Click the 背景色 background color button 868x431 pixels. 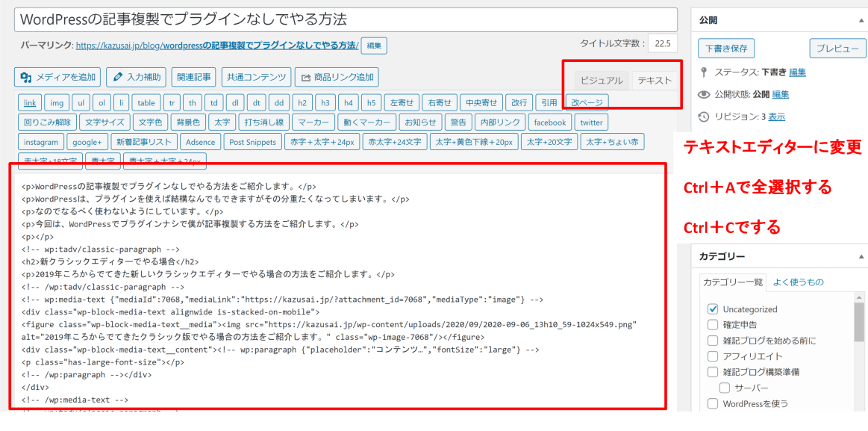pyautogui.click(x=188, y=123)
